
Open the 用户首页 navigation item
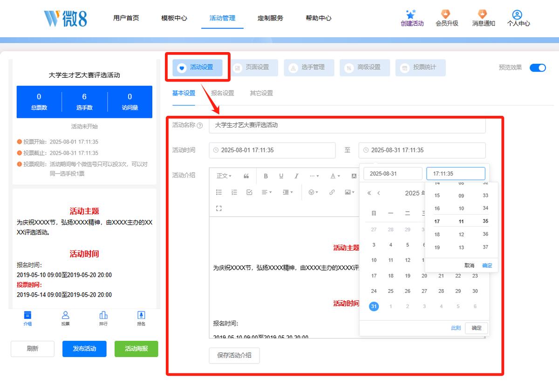pos(126,18)
